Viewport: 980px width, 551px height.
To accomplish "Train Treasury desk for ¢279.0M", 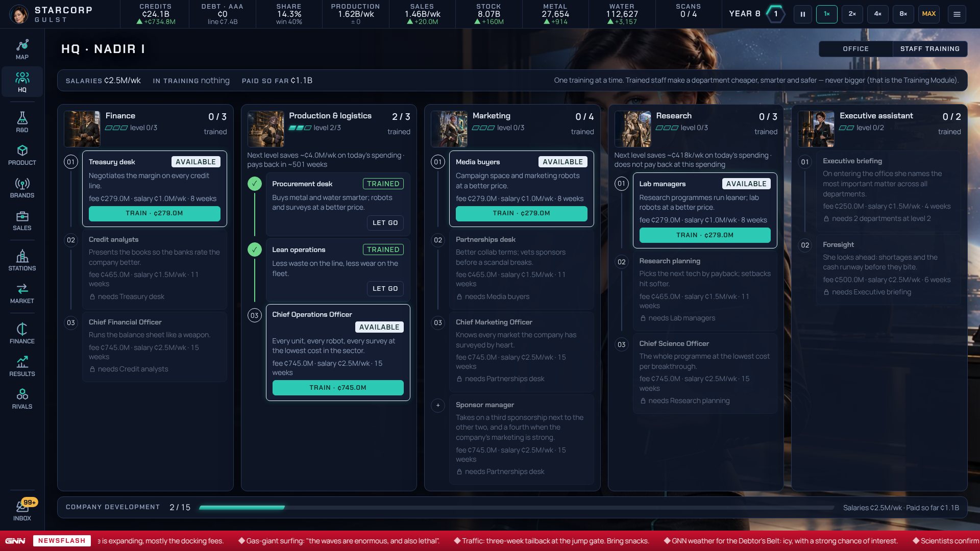I will click(x=154, y=213).
